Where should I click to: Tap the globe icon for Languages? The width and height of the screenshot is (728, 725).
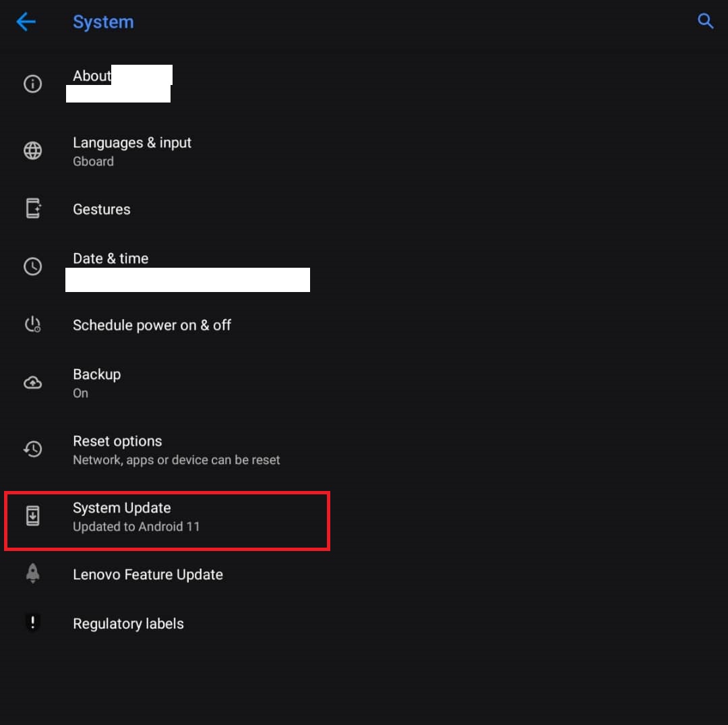(x=32, y=151)
